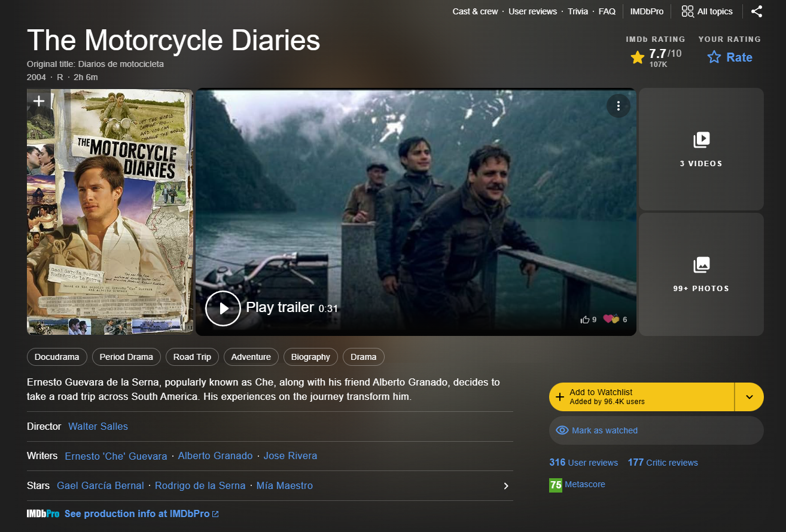Open the FAQ page

pyautogui.click(x=607, y=11)
